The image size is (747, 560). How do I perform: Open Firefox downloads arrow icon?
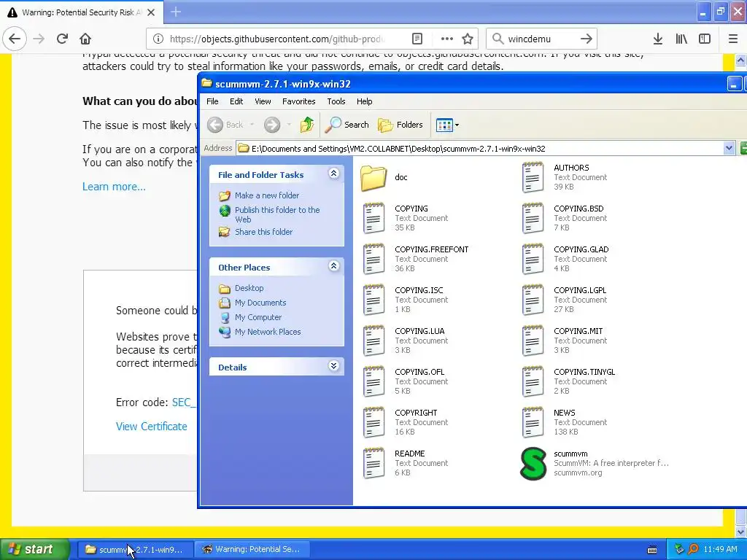tap(658, 39)
